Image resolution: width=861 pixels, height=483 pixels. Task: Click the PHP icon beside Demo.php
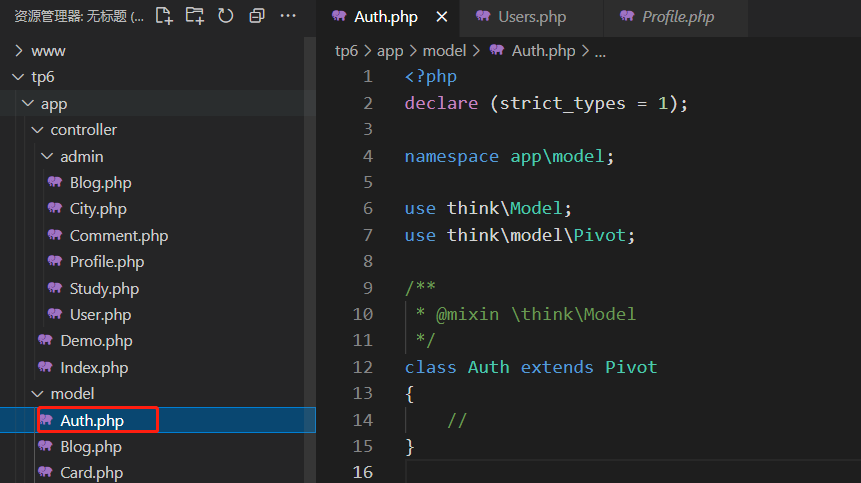point(46,340)
